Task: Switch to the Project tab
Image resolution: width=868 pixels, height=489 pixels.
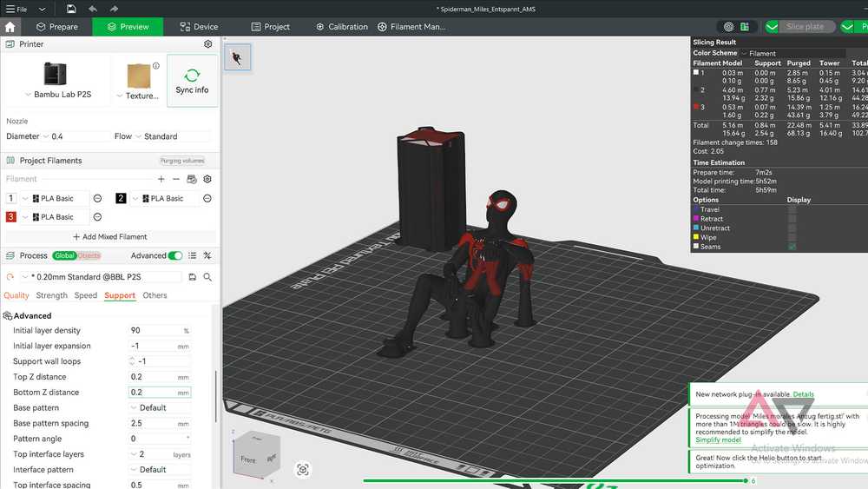Action: coord(270,27)
